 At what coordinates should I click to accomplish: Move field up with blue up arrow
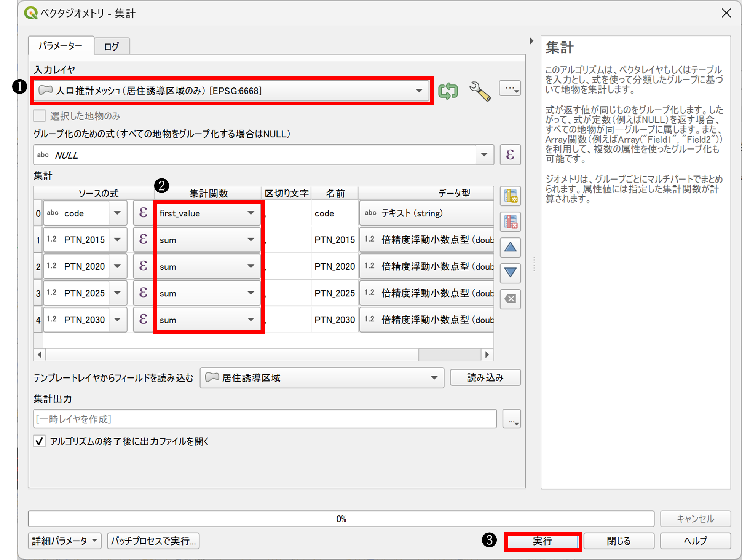click(510, 247)
